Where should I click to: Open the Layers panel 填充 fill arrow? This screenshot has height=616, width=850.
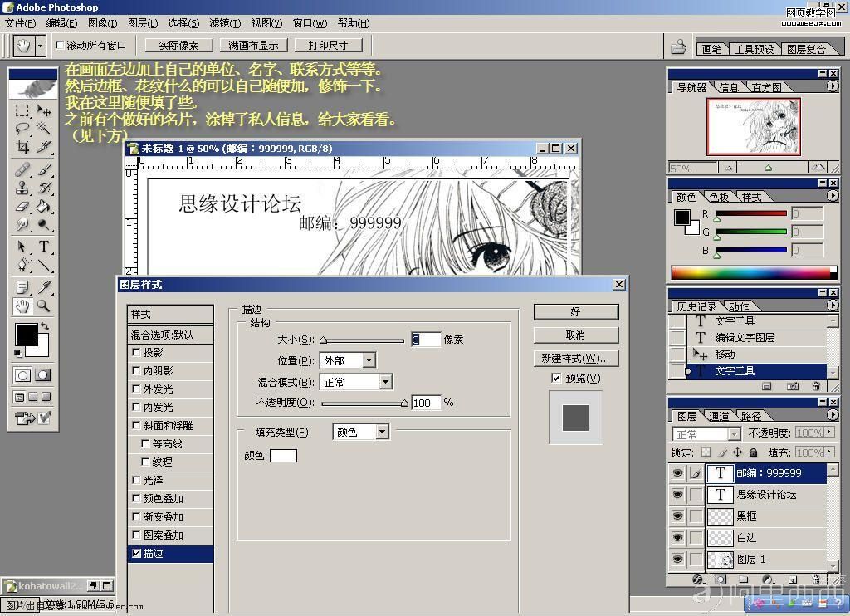coord(829,452)
